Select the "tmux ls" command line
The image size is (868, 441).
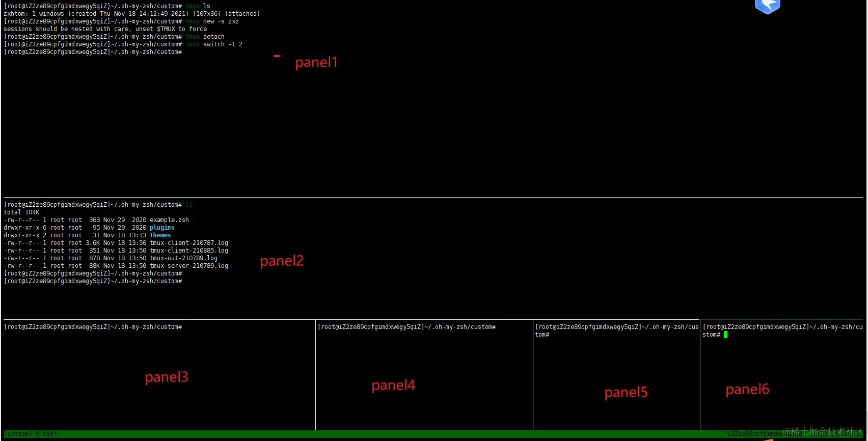[x=198, y=6]
